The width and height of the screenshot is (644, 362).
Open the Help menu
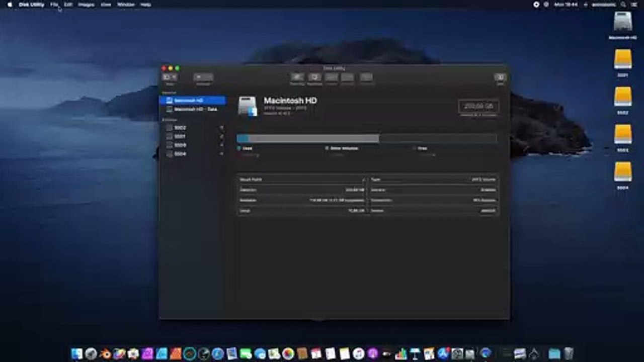145,5
